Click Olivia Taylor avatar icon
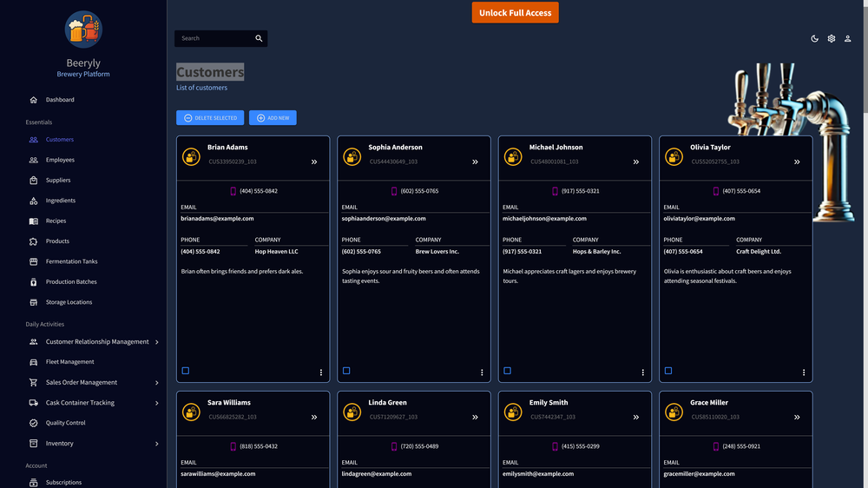The image size is (868, 488). (x=674, y=157)
